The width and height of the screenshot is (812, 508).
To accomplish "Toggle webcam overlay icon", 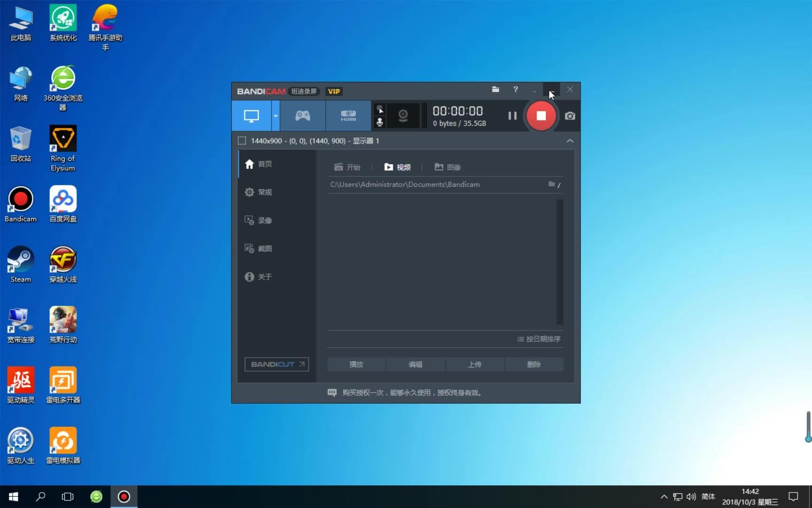I will point(403,116).
